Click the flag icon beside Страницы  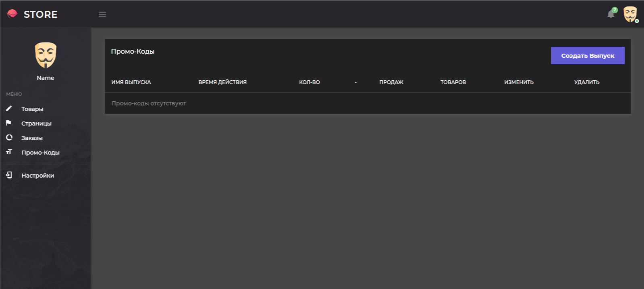coord(9,123)
